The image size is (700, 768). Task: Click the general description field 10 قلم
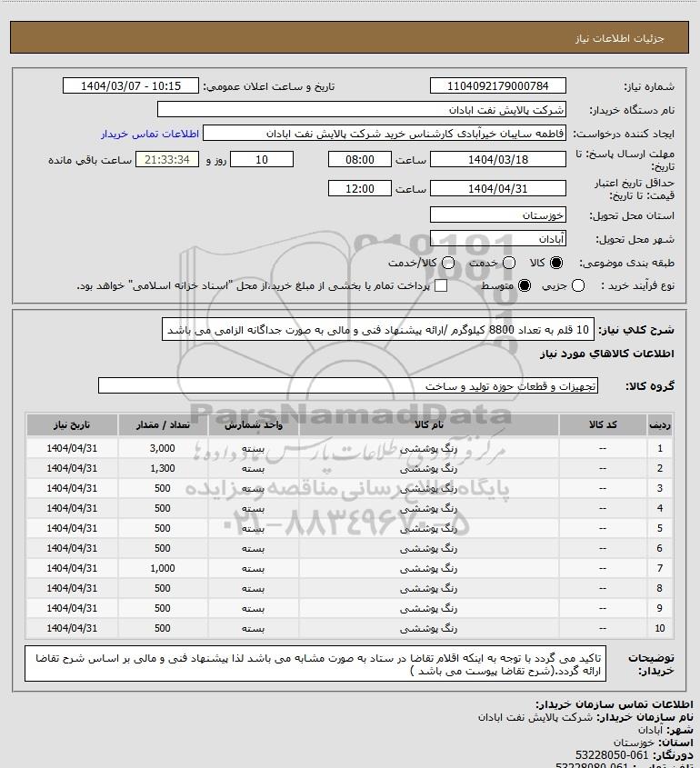pyautogui.click(x=377, y=330)
